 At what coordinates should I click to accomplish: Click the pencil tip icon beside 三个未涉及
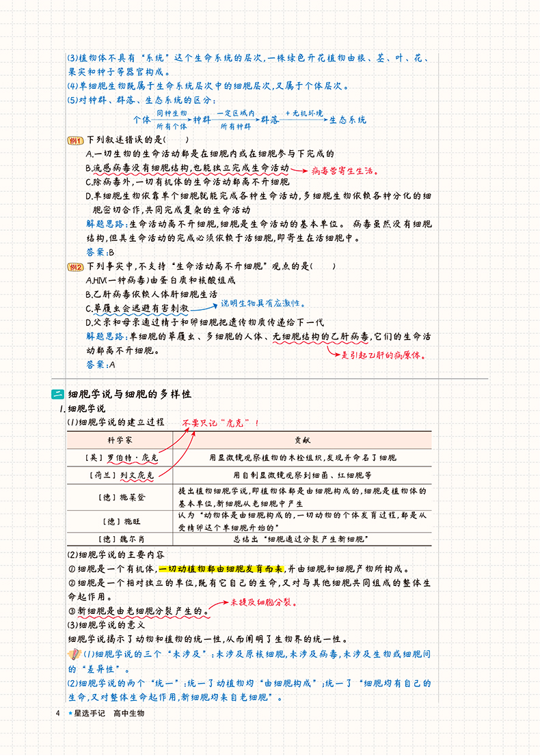(x=75, y=655)
